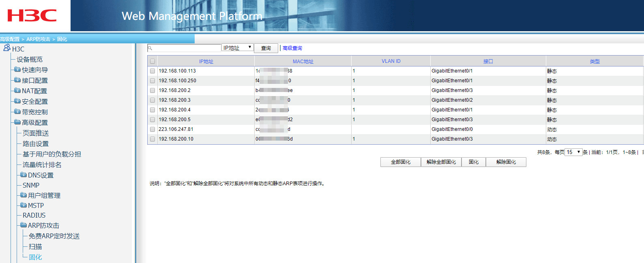Open 设备概览 in the navigation tree
This screenshot has height=263, width=644.
tap(29, 59)
